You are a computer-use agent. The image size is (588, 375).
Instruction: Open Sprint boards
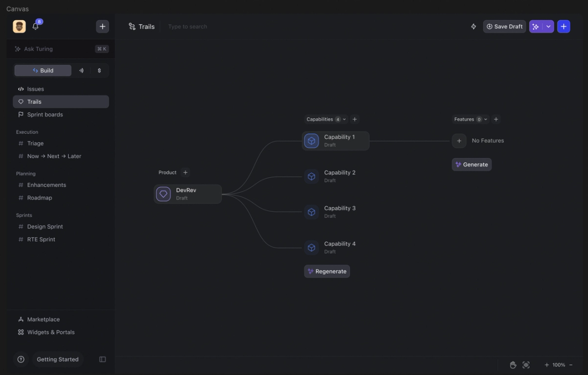point(61,114)
